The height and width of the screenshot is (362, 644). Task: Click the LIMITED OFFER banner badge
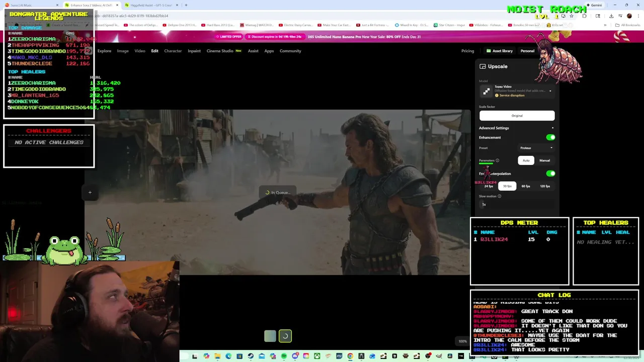(229, 37)
